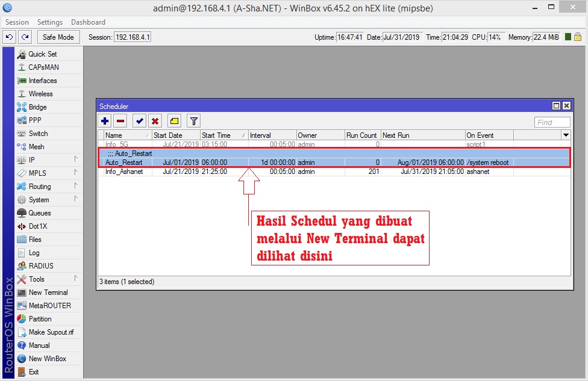Sort by On Event column header

coord(489,135)
